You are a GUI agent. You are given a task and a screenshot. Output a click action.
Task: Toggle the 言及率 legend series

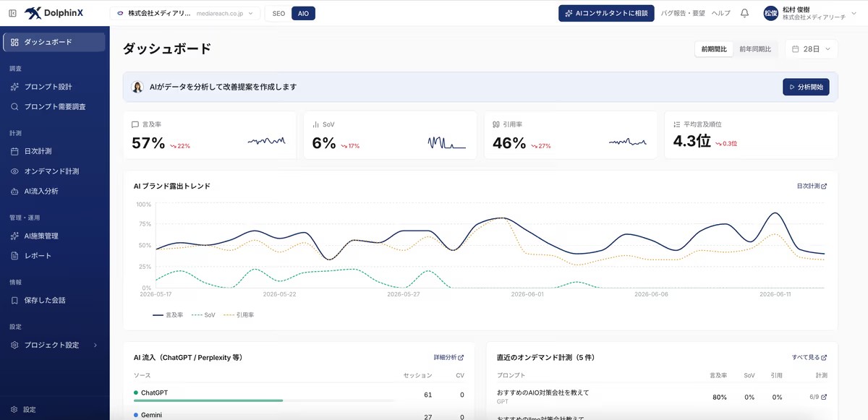(x=168, y=315)
